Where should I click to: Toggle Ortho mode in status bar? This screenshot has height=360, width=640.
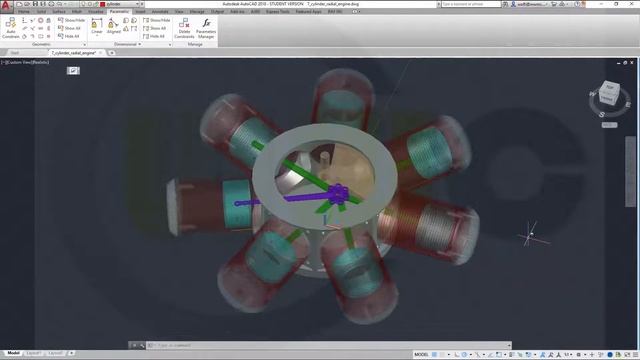(x=457, y=355)
